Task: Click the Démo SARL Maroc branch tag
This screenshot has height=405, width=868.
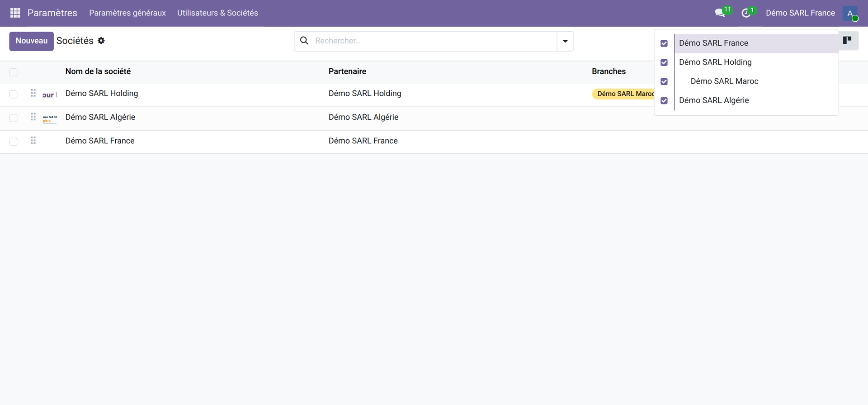Action: [x=624, y=94]
